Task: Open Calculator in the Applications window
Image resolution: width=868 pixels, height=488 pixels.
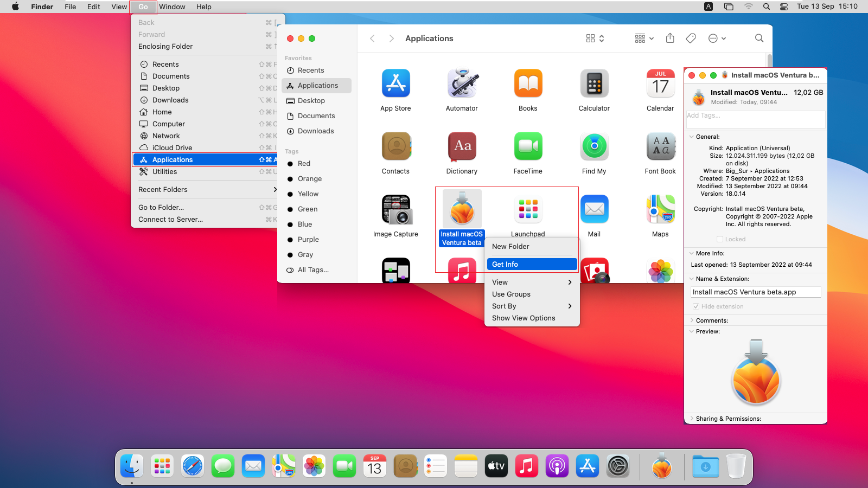Action: (594, 84)
